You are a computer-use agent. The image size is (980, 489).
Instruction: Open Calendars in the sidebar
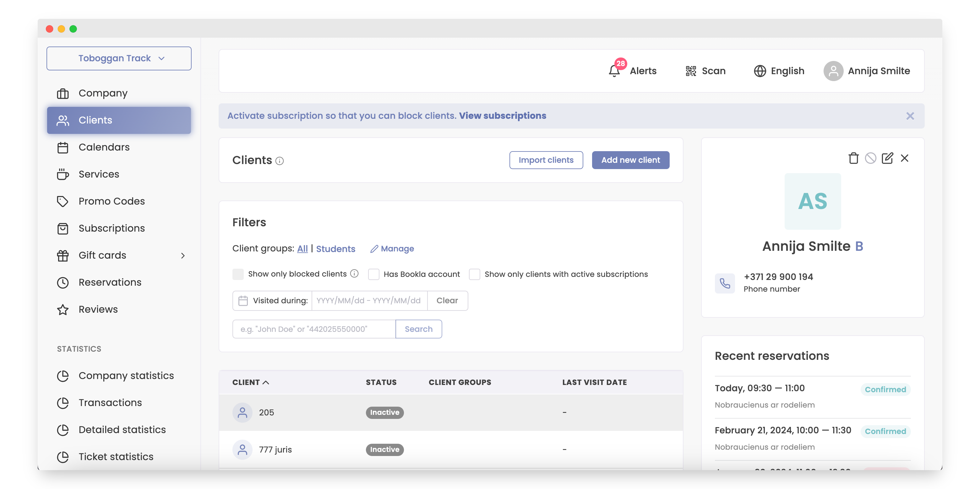click(104, 147)
